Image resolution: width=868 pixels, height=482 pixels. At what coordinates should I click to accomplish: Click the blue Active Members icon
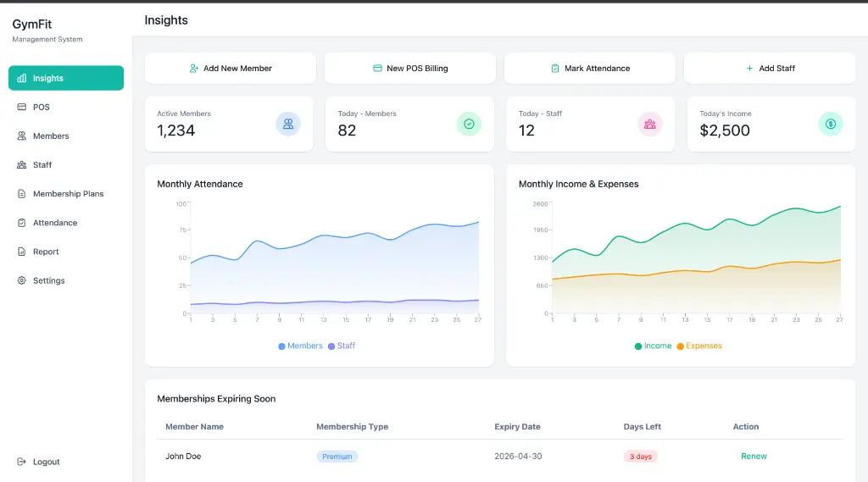tap(288, 124)
